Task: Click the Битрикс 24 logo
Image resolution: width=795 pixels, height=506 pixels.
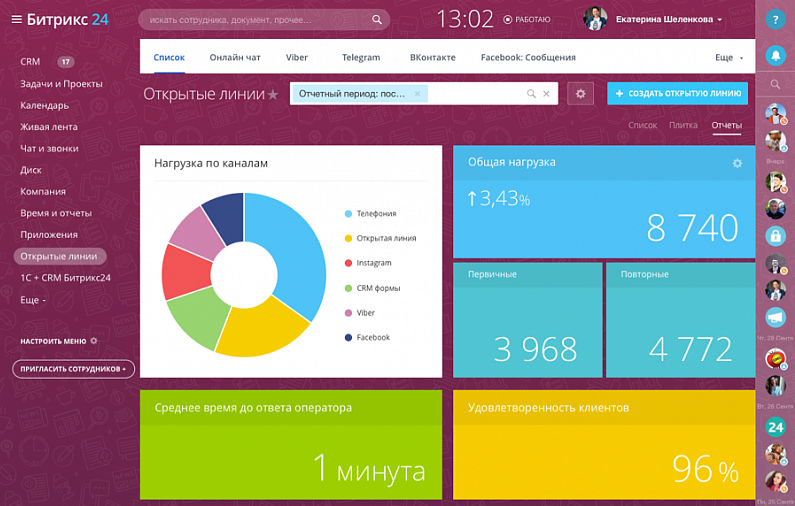Action: 67,19
